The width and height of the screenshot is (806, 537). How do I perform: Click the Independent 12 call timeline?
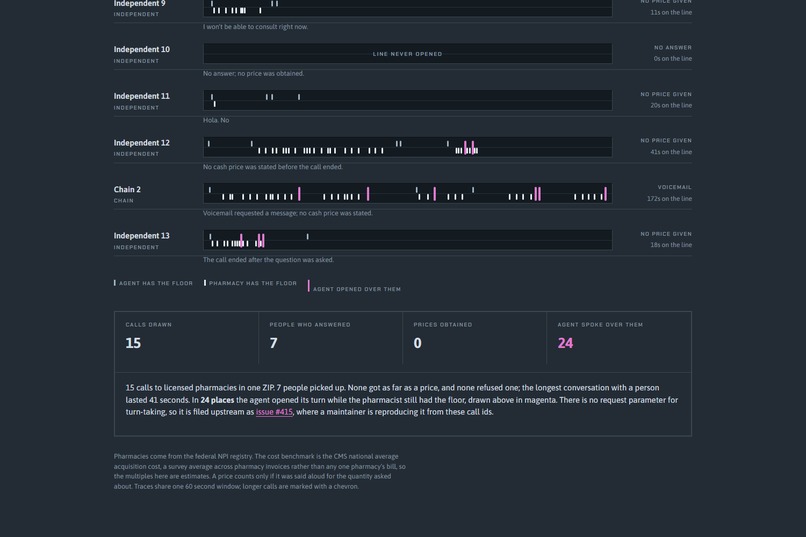coord(408,147)
